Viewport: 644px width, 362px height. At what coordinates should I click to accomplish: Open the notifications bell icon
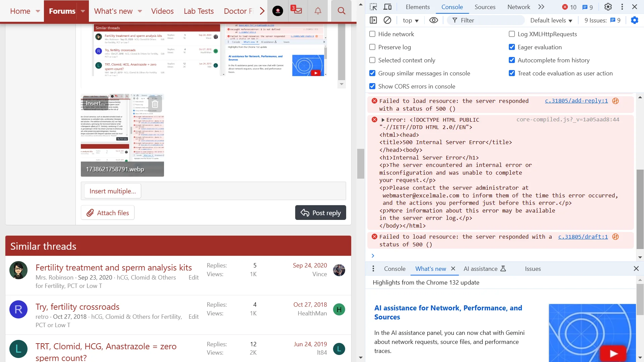[x=318, y=11]
